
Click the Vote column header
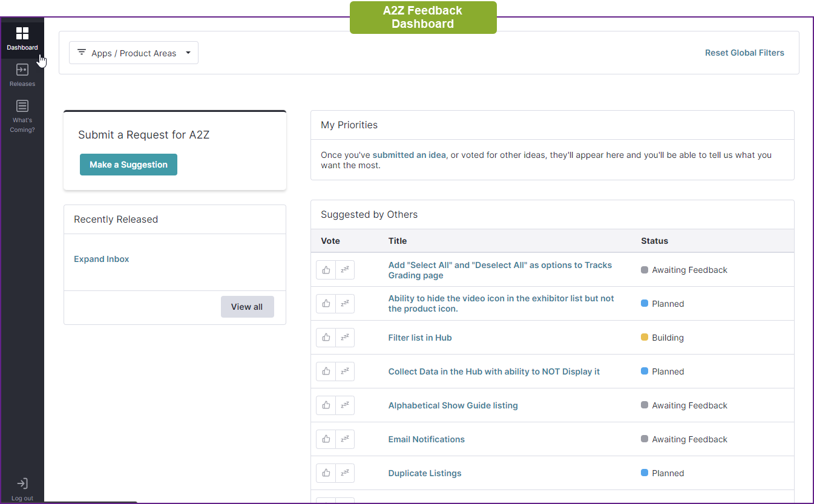330,241
